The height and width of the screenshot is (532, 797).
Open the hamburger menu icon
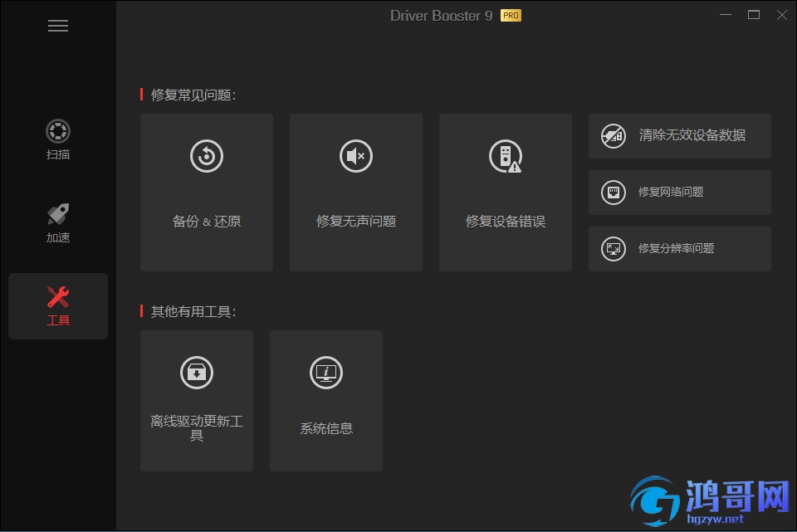[58, 26]
